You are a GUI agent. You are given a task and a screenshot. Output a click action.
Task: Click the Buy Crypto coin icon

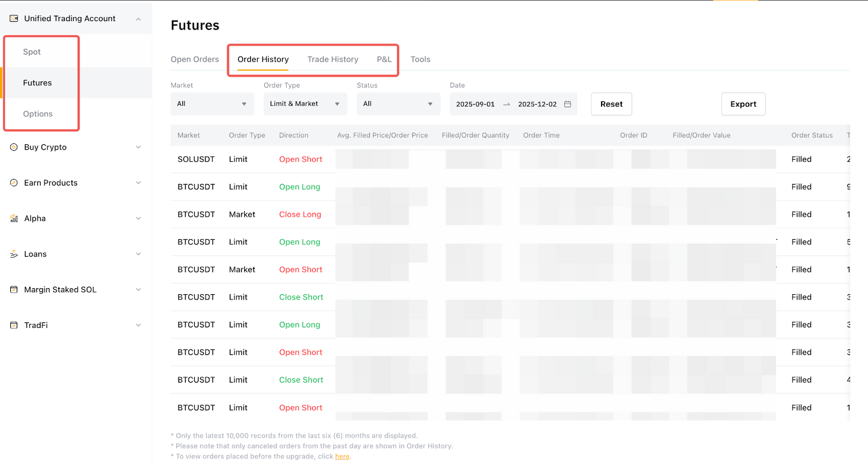(14, 147)
